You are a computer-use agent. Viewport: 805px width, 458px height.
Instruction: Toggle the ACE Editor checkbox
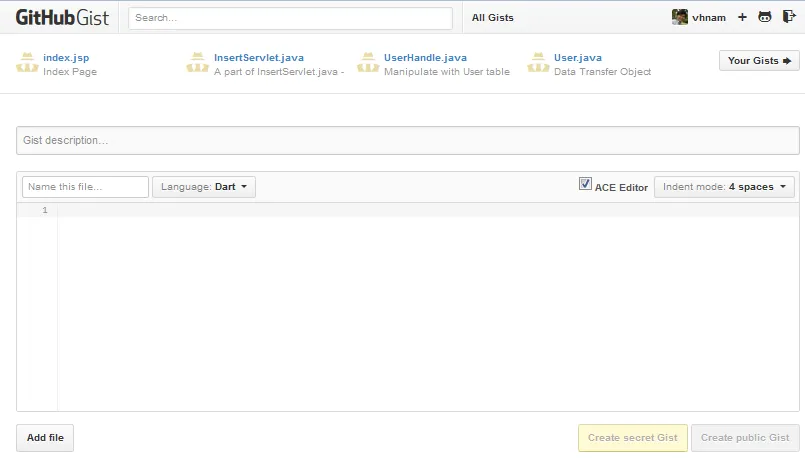click(x=585, y=185)
